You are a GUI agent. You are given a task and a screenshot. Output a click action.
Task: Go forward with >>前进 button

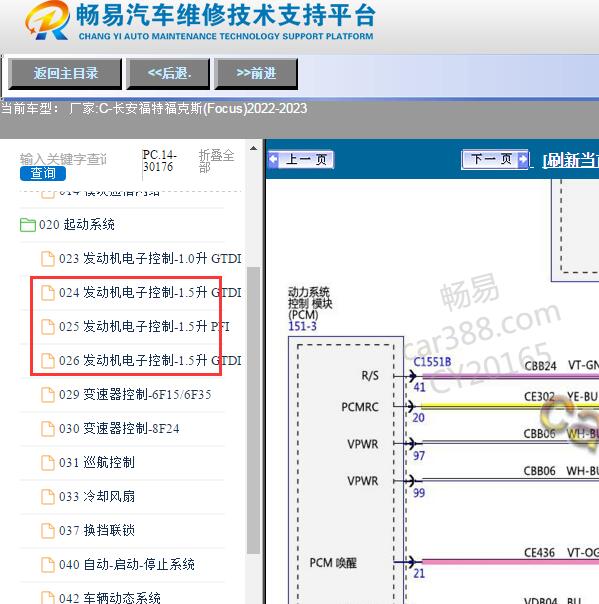256,74
